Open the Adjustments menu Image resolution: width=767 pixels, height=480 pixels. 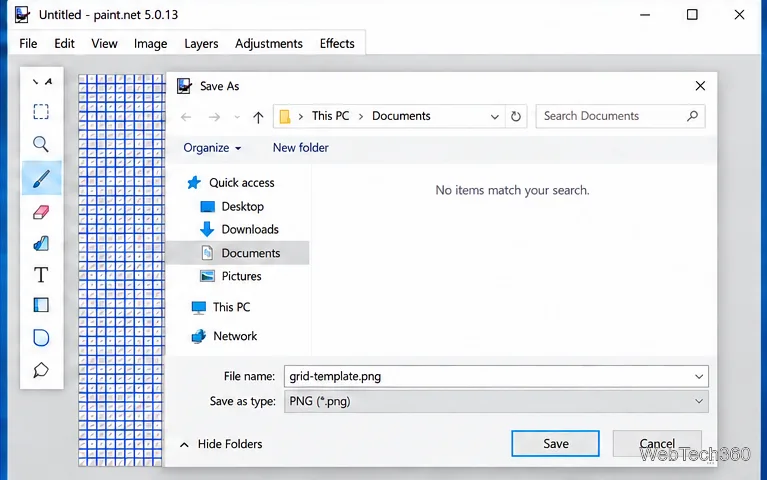click(x=269, y=44)
